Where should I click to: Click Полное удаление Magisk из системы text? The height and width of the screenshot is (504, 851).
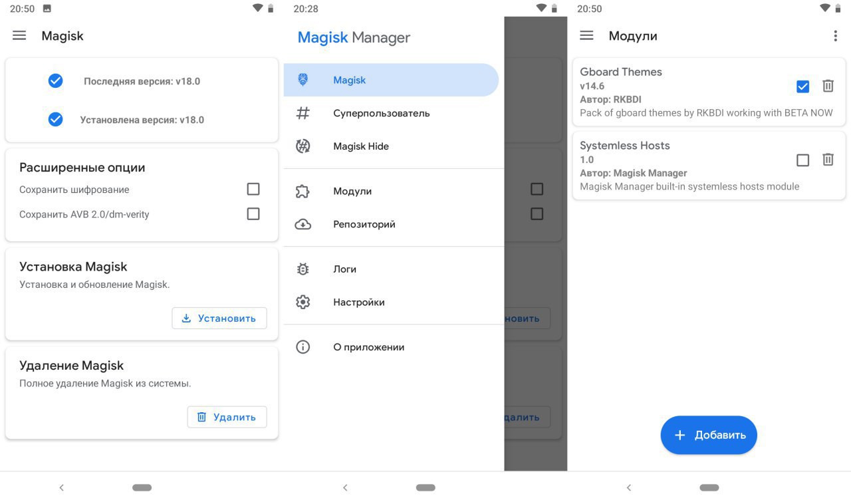coord(105,383)
